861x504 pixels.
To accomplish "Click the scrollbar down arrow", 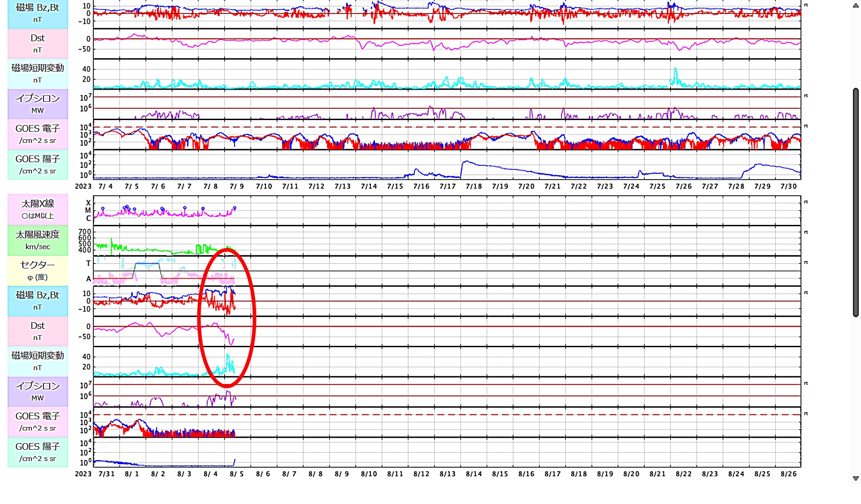I will point(856,478).
